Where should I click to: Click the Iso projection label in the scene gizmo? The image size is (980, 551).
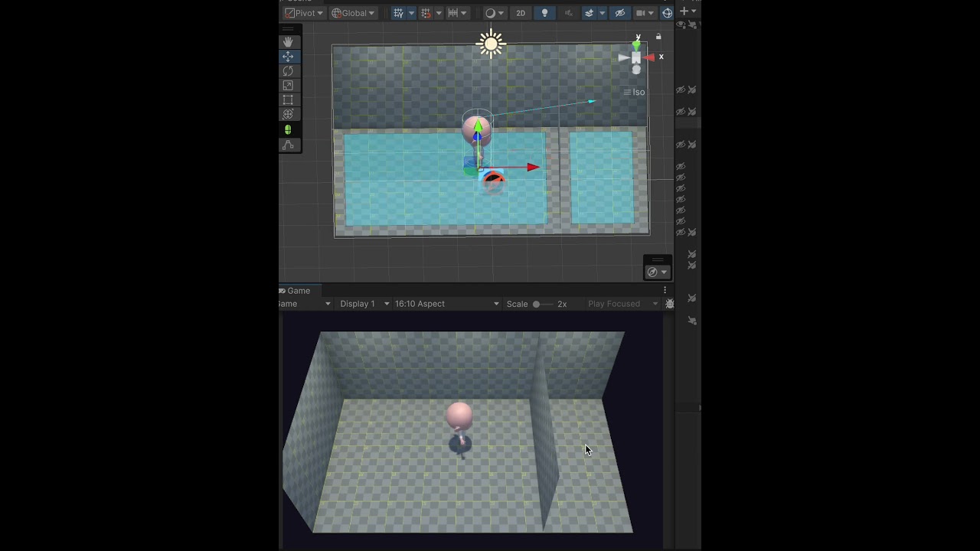click(638, 92)
